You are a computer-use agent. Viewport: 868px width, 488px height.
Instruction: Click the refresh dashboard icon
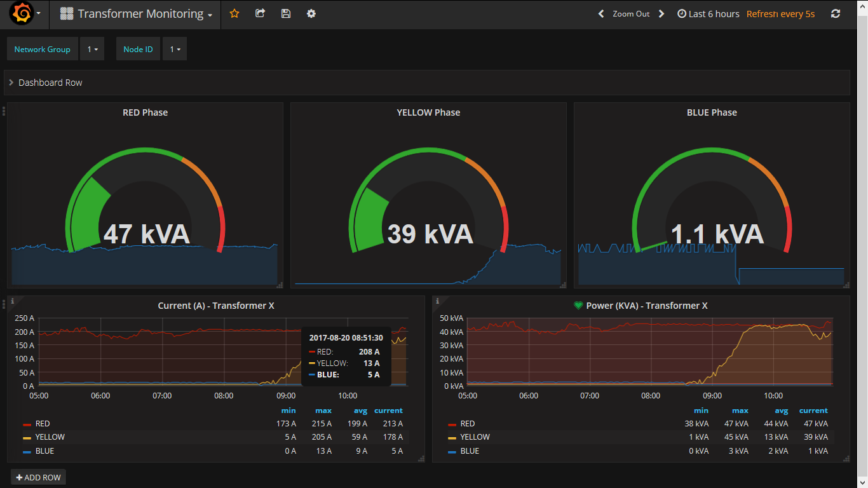tap(836, 13)
